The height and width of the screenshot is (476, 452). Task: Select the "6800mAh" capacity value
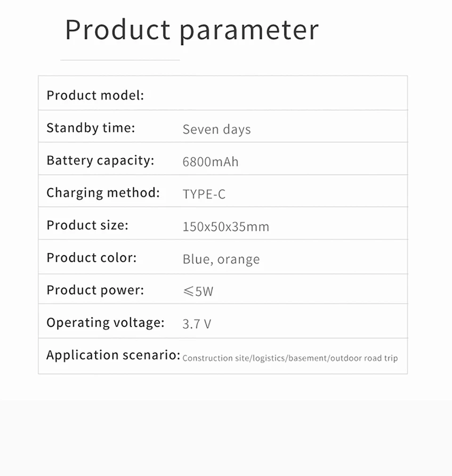[x=210, y=162]
